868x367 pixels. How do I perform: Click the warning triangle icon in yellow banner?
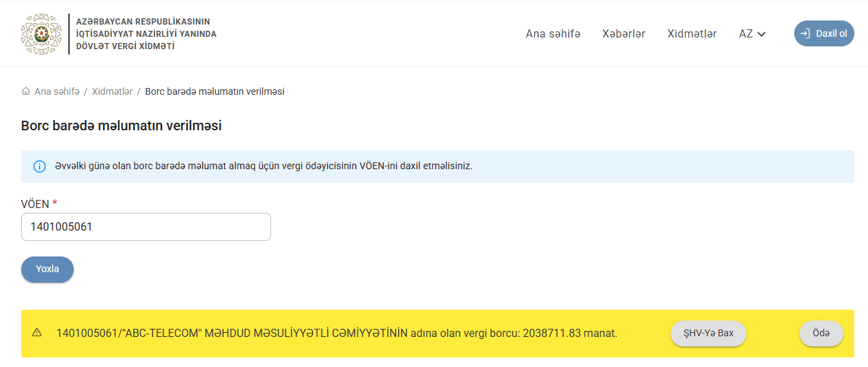pos(37,333)
